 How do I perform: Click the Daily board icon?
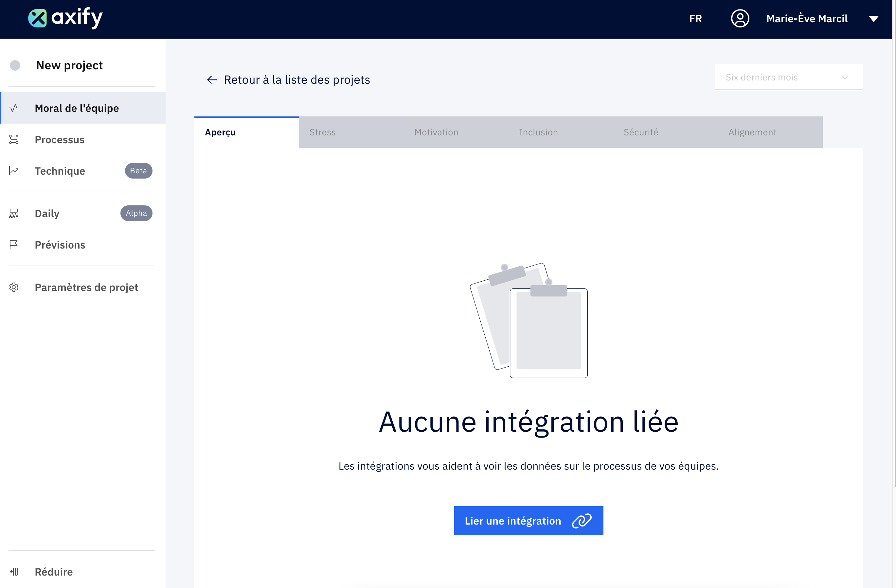pyautogui.click(x=14, y=214)
